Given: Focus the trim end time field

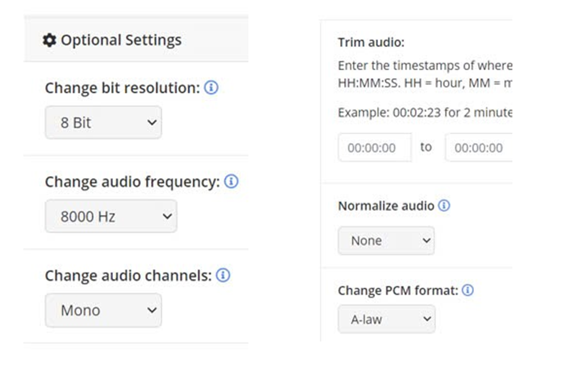Looking at the screenshot, I should point(478,148).
